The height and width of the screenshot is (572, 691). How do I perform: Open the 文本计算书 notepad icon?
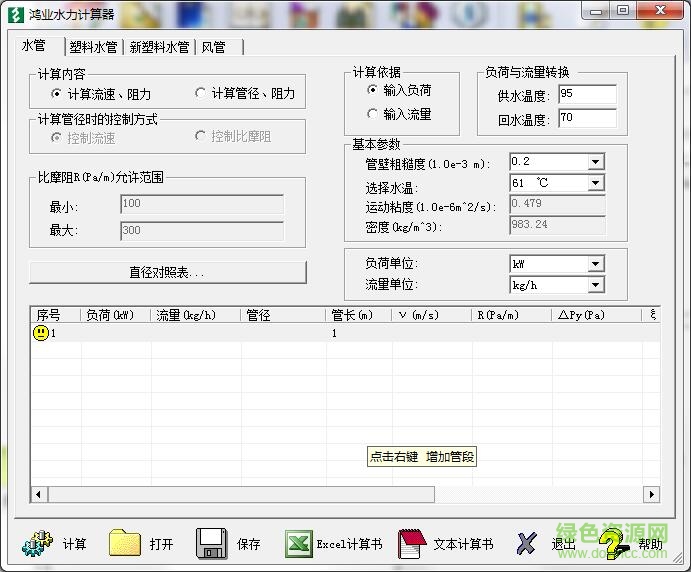[413, 543]
